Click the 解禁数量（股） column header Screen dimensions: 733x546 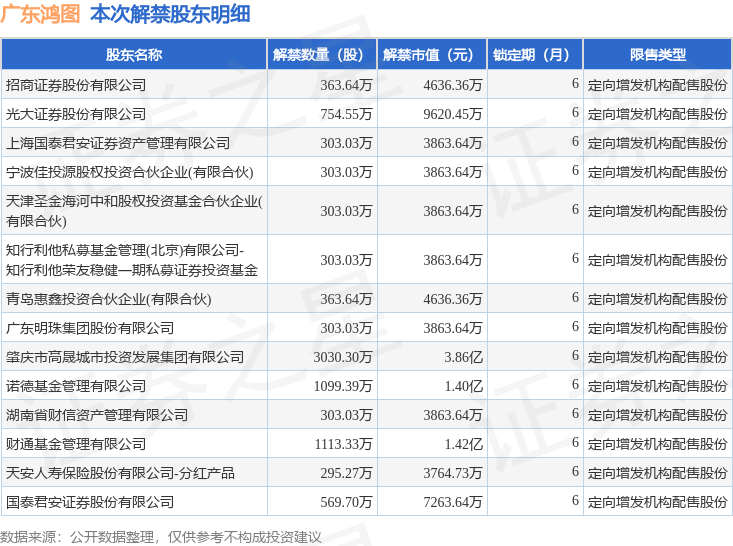coord(322,55)
